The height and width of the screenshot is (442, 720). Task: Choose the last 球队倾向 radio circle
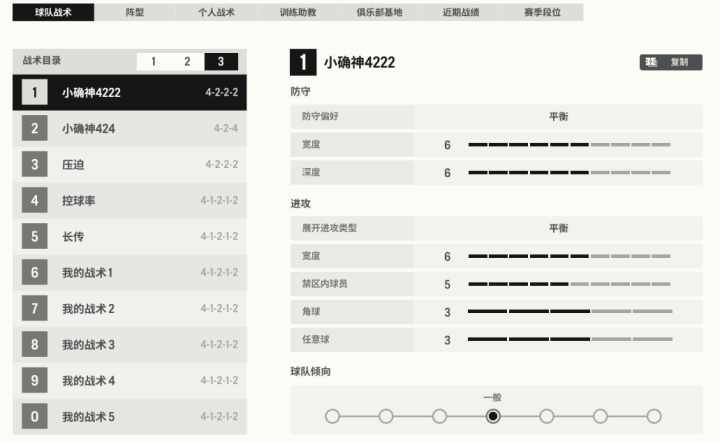[x=653, y=416]
